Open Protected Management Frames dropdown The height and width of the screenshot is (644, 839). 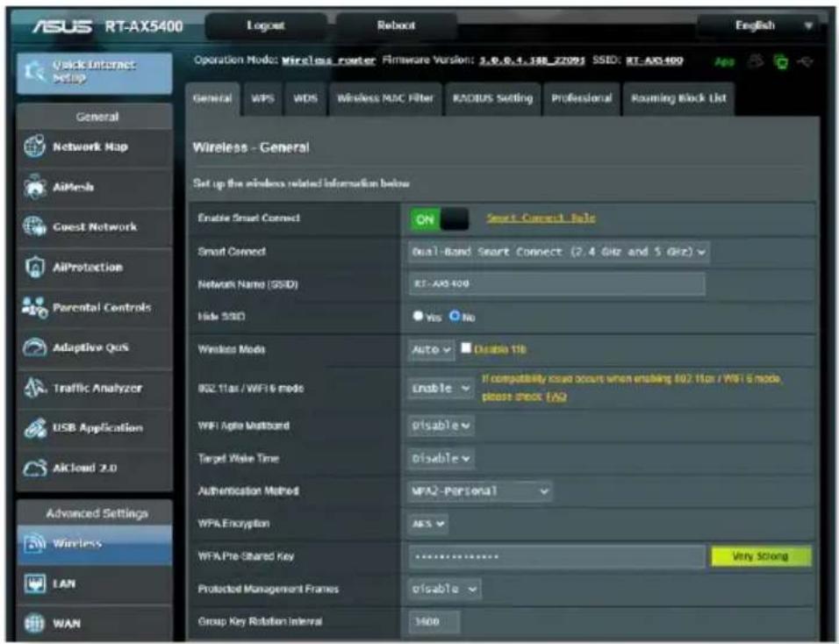[x=444, y=589]
